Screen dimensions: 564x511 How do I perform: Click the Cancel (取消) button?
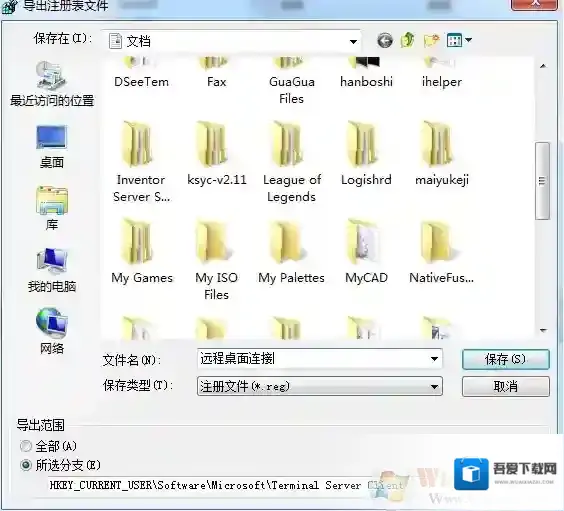pyautogui.click(x=505, y=387)
